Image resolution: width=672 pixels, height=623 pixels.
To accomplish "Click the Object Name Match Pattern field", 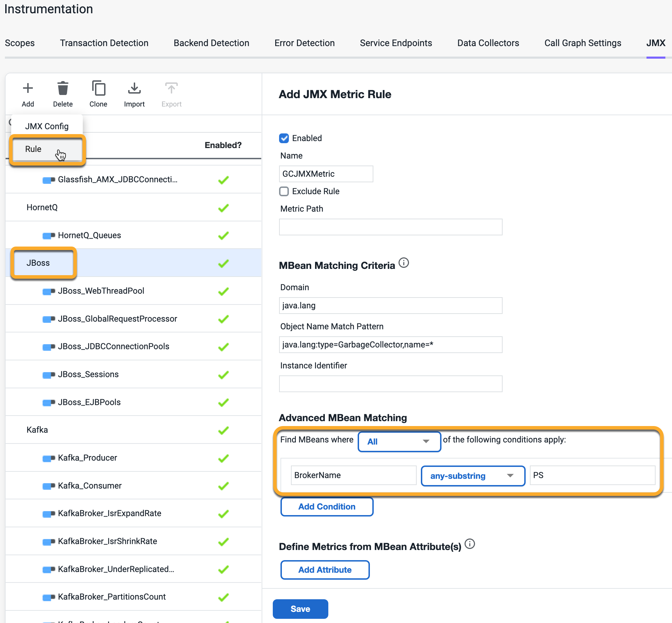I will coord(391,345).
